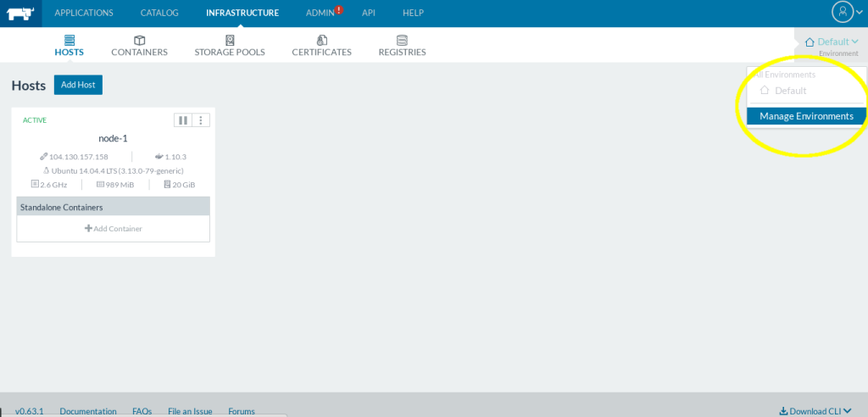
Task: Click the Rancher cow logo
Action: 19,13
